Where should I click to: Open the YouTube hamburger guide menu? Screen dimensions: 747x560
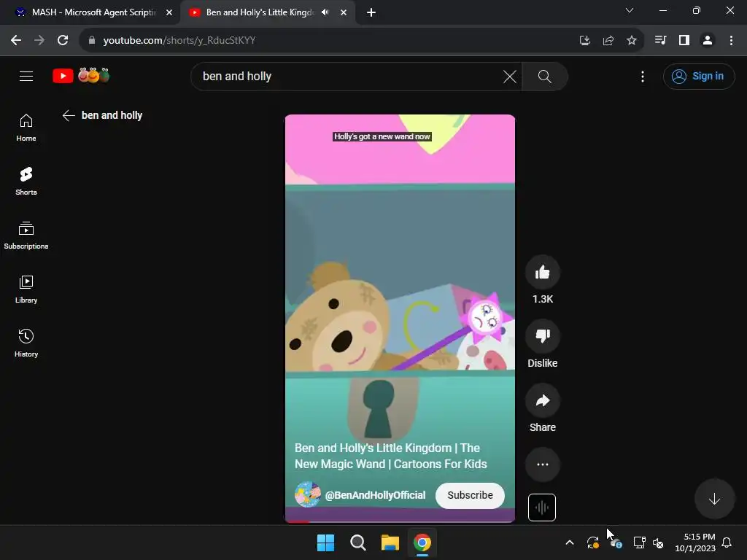pyautogui.click(x=26, y=76)
